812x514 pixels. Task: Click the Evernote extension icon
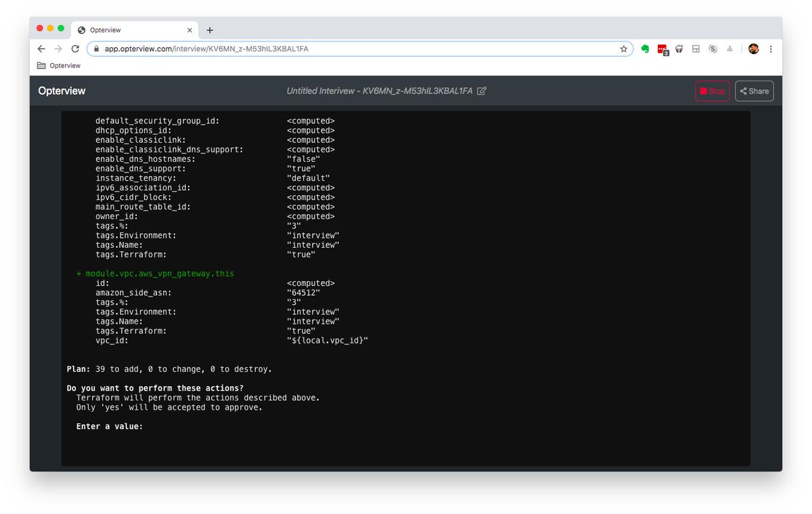(x=644, y=49)
